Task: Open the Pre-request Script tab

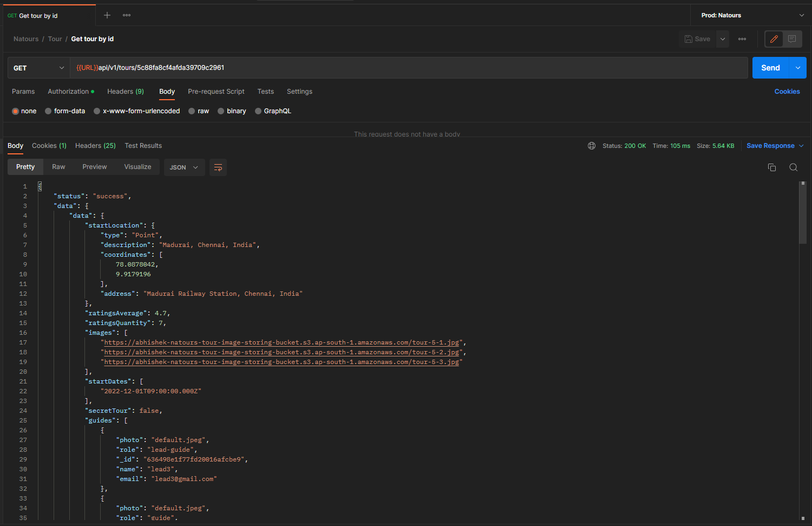Action: point(216,92)
